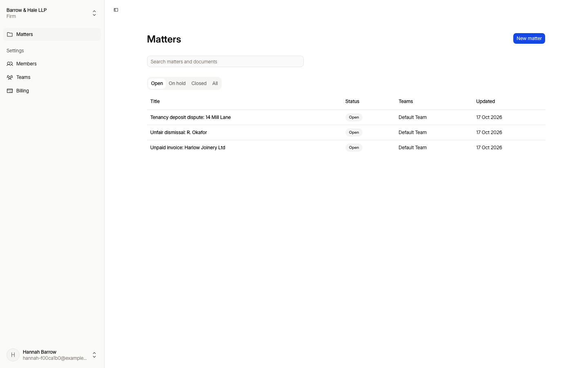Click the Status column header
The width and height of the screenshot is (588, 368).
[352, 101]
